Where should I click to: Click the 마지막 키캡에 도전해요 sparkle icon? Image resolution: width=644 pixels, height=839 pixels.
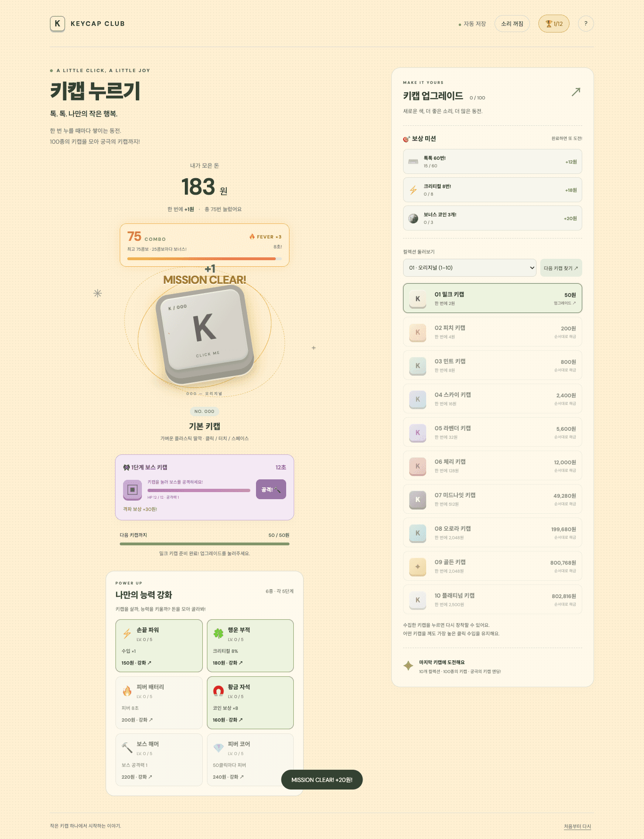click(408, 666)
